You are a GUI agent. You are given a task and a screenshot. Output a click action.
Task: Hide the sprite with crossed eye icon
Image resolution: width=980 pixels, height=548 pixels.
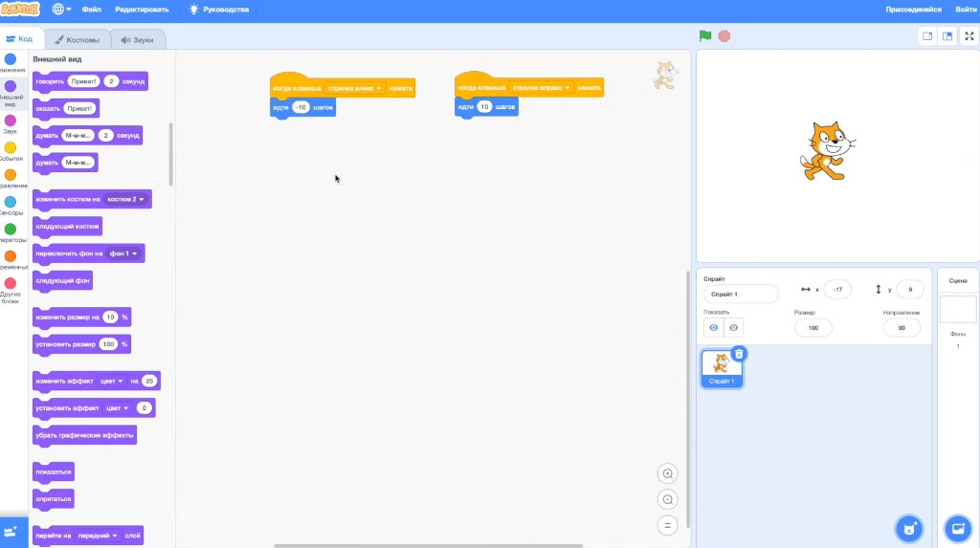click(x=734, y=327)
